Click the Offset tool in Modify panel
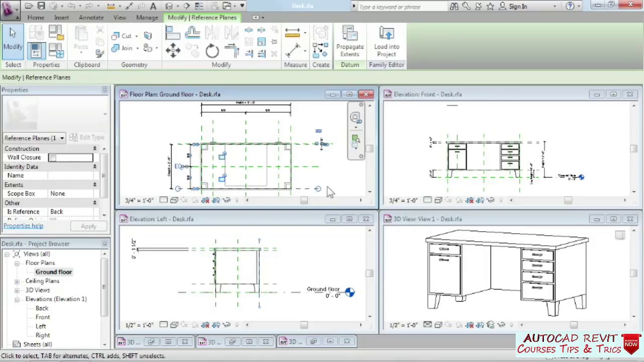The height and width of the screenshot is (362, 644). [192, 34]
